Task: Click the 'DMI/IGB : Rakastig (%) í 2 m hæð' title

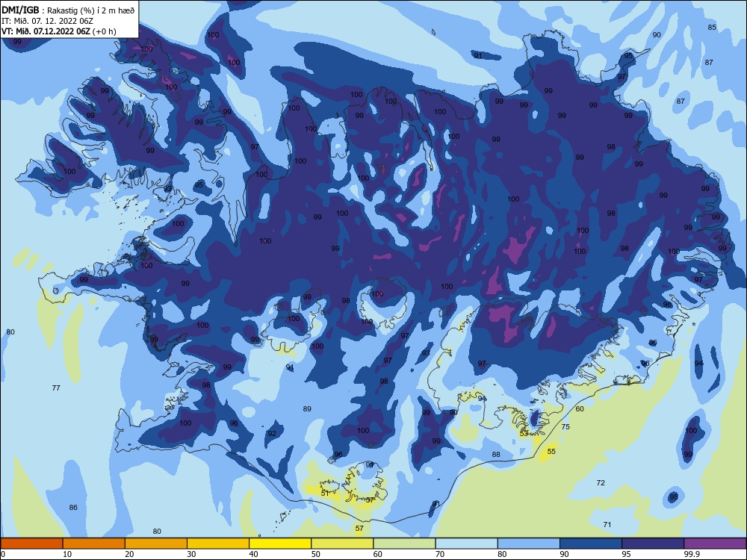Action: [x=69, y=10]
